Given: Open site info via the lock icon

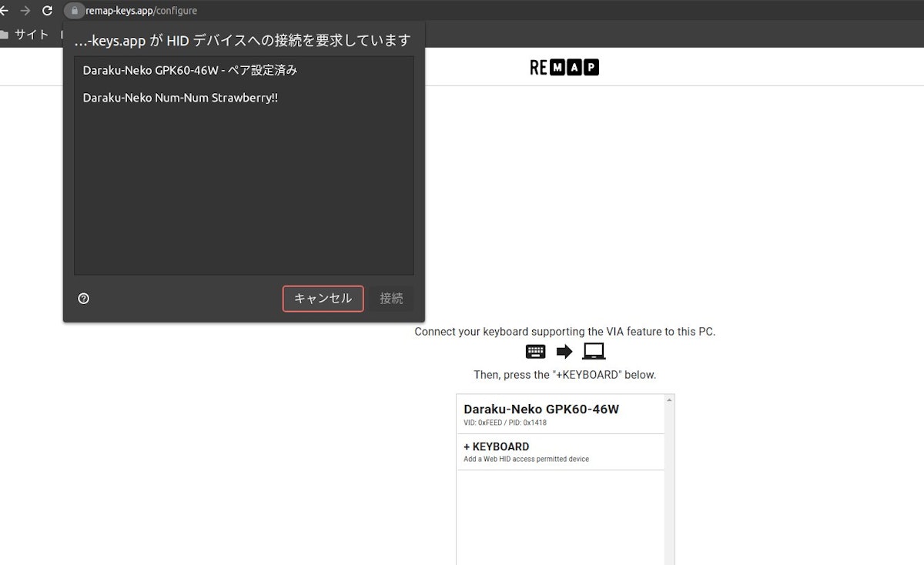Looking at the screenshot, I should point(74,11).
